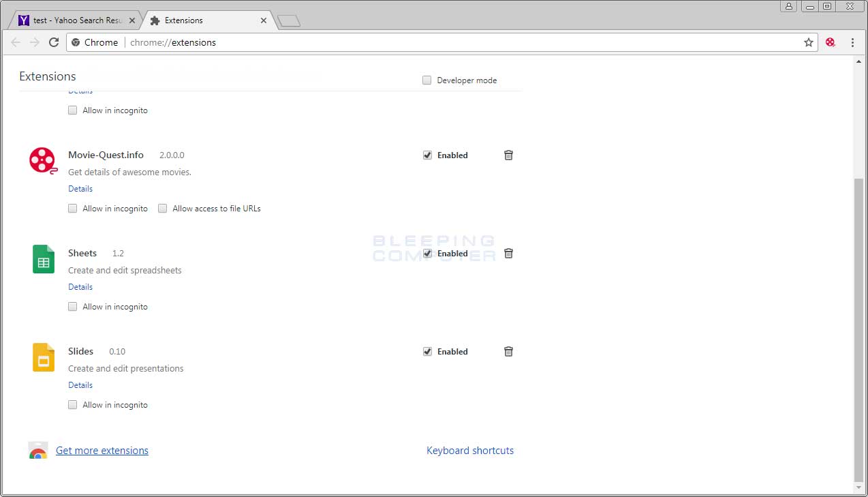The image size is (868, 497).
Task: Open Keyboard shortcuts
Action: (x=470, y=450)
